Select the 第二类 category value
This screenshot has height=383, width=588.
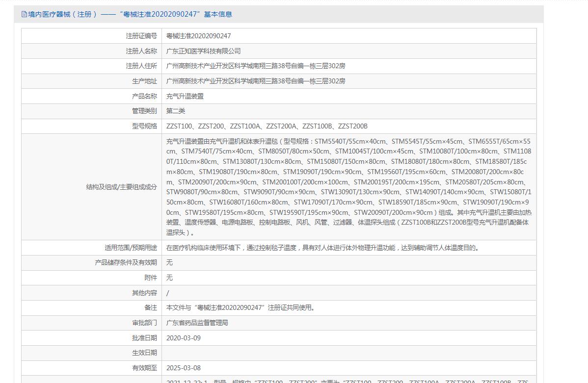click(x=176, y=111)
